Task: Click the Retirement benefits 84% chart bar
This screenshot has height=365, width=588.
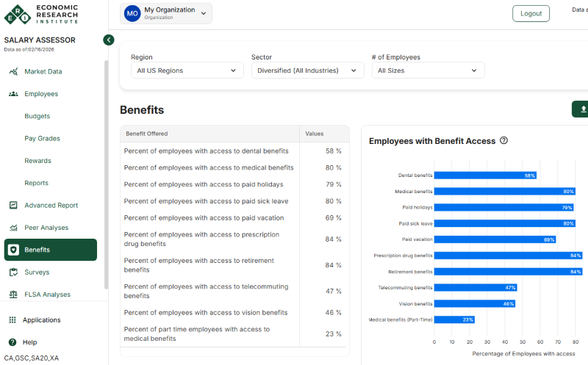Action: (508, 272)
